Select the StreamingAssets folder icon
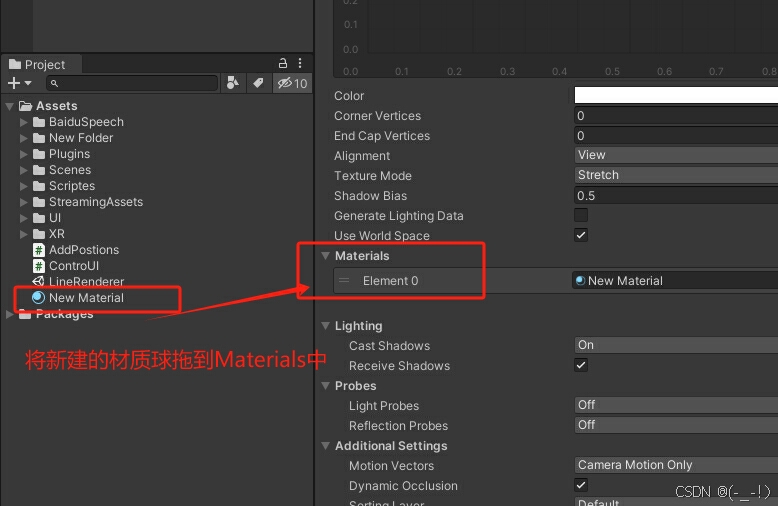The height and width of the screenshot is (506, 778). click(x=39, y=202)
